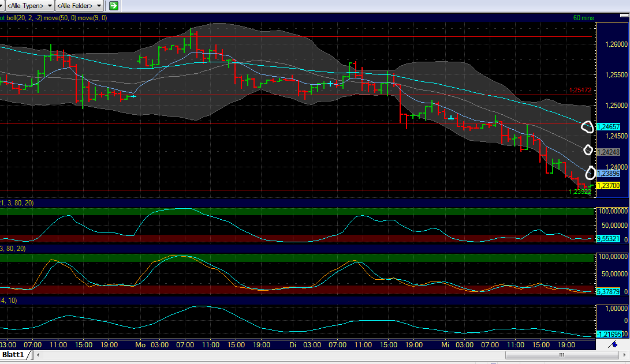The image size is (630, 364).
Task: Click the green arrow execute icon
Action: coord(113,5)
